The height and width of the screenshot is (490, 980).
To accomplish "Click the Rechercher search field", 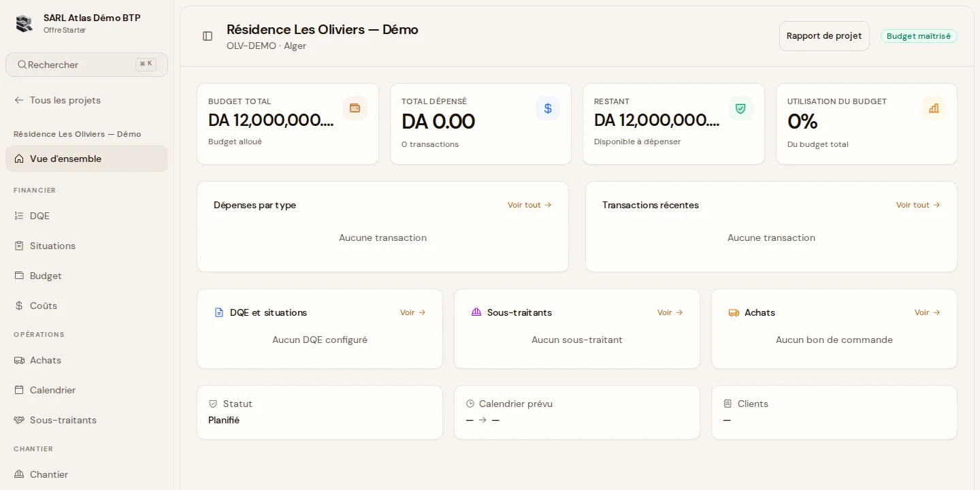I will (x=86, y=65).
